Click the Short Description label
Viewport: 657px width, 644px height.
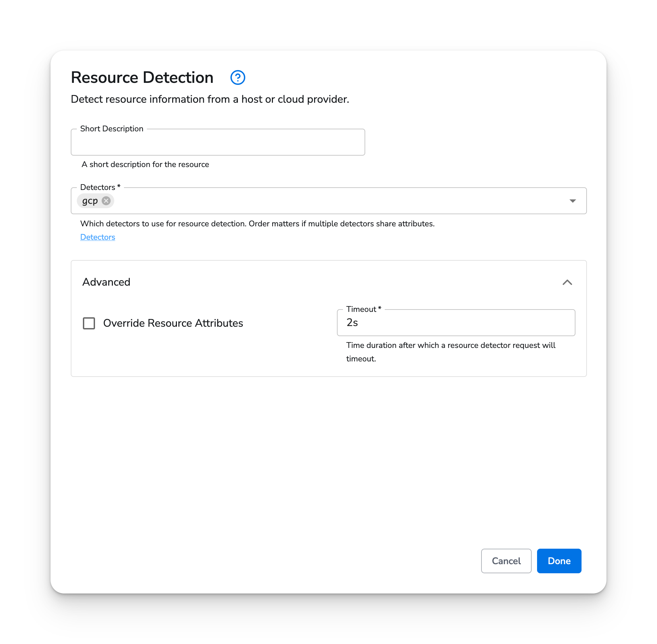[112, 129]
